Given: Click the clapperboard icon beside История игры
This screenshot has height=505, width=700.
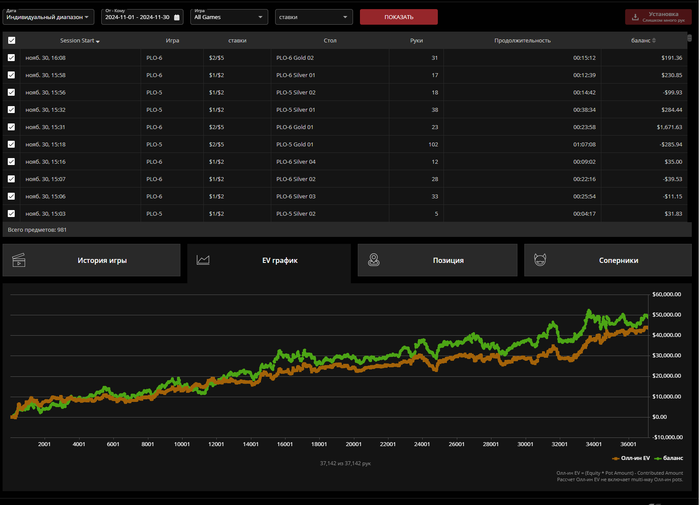Looking at the screenshot, I should coord(19,260).
